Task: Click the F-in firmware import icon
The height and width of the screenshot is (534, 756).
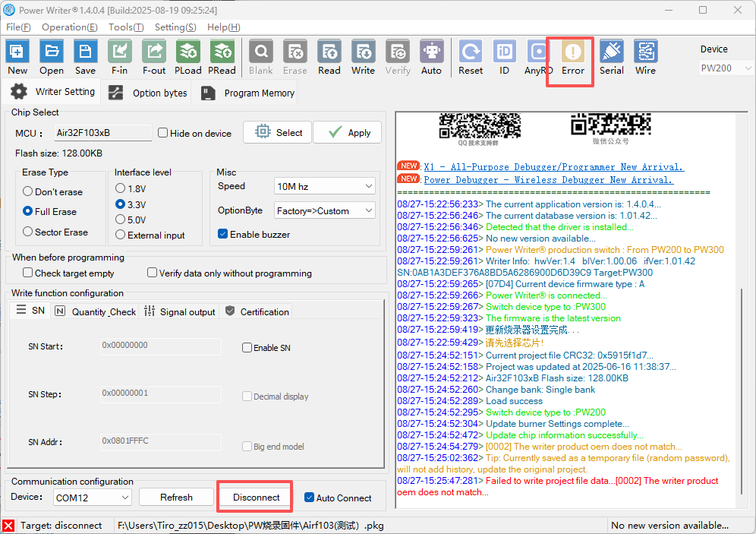Action: coord(120,57)
